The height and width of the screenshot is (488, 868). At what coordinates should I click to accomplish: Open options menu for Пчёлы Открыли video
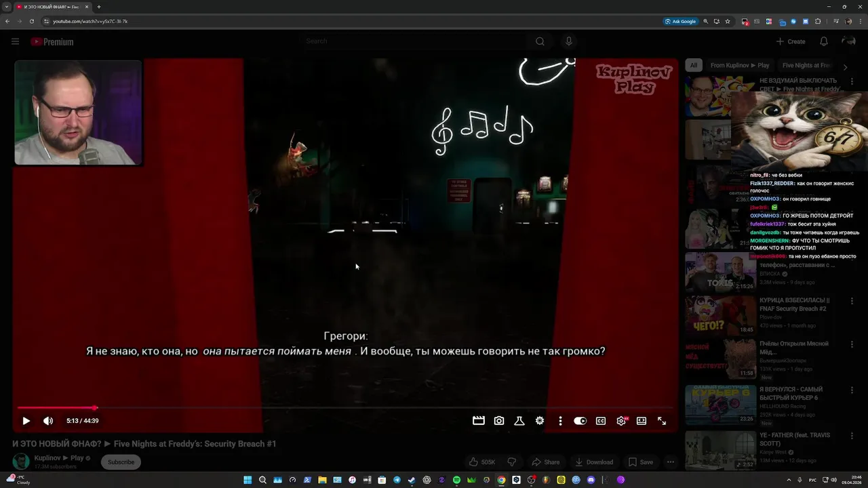pos(853,345)
